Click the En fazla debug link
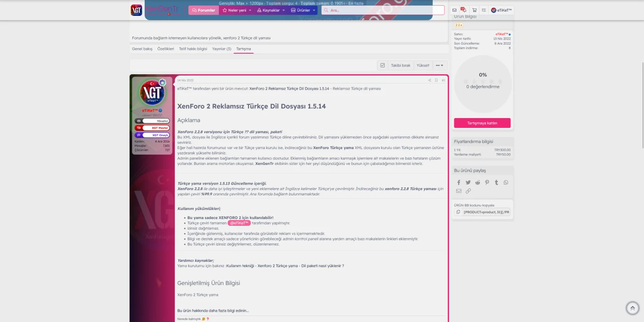 [356, 3]
